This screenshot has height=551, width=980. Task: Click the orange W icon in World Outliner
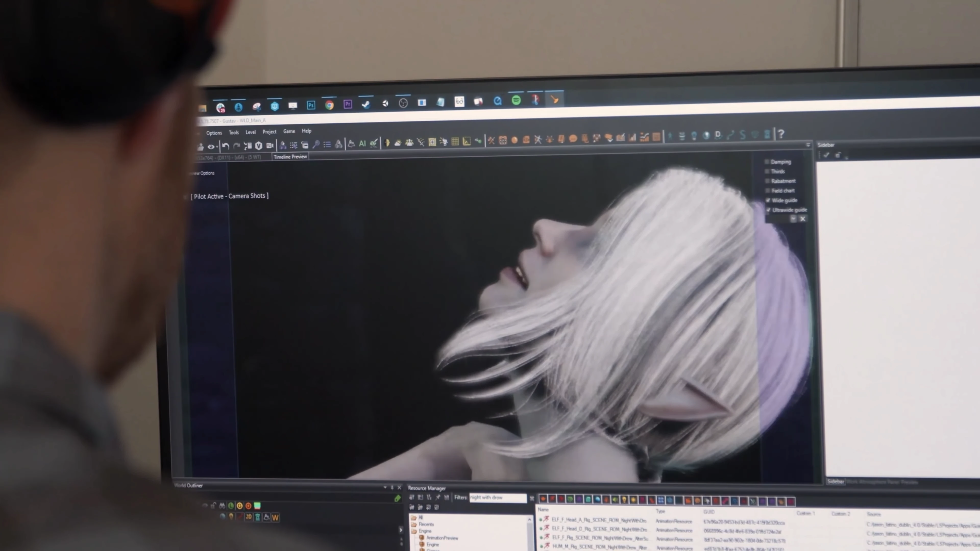click(x=275, y=517)
